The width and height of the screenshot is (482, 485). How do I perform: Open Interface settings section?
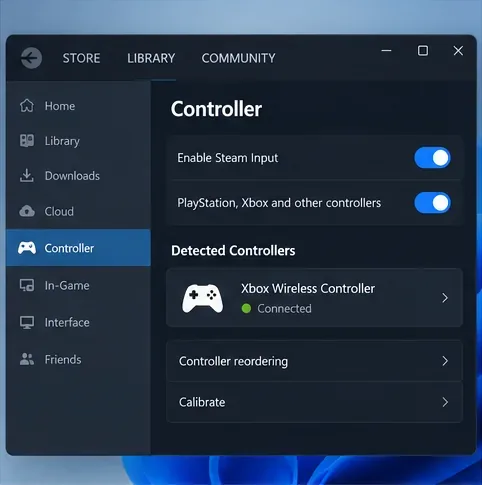click(78, 322)
